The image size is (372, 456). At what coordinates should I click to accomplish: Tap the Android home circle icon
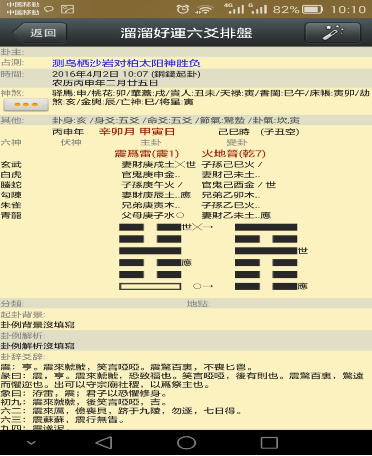186,443
